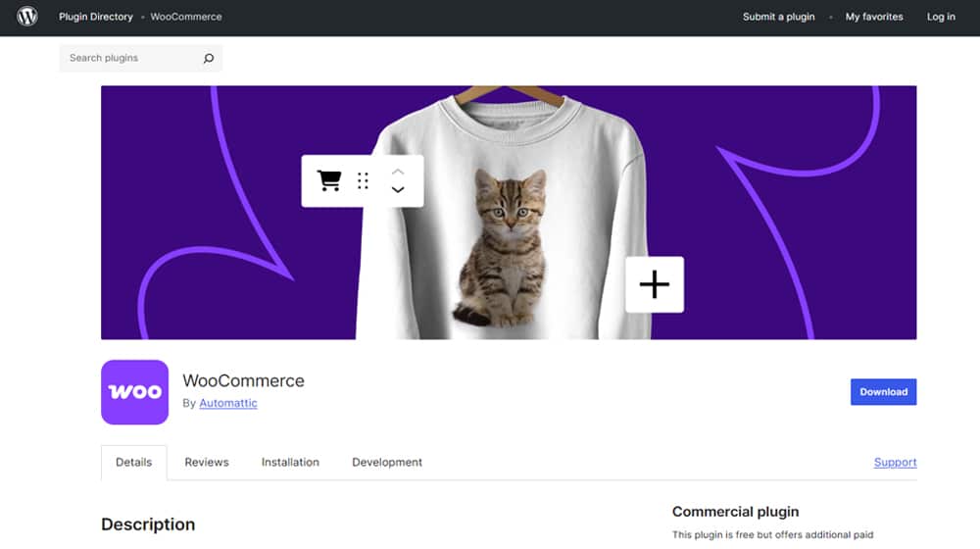Click the plus icon on the banner

(654, 284)
